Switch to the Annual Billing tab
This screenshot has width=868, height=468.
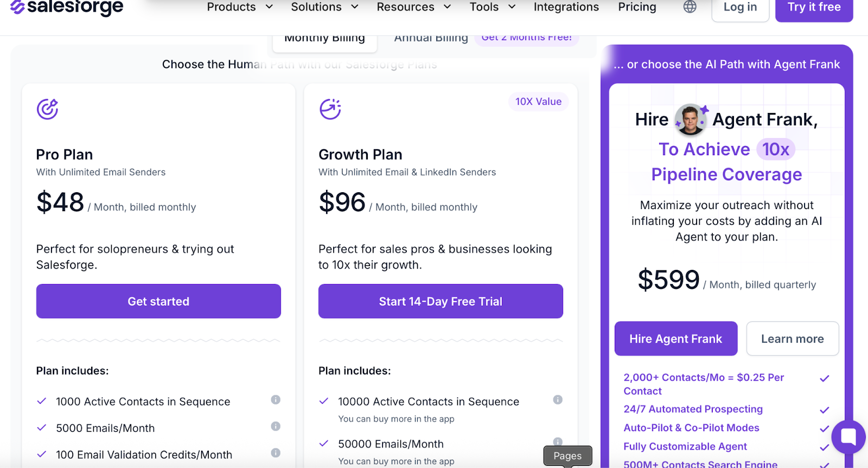[430, 37]
